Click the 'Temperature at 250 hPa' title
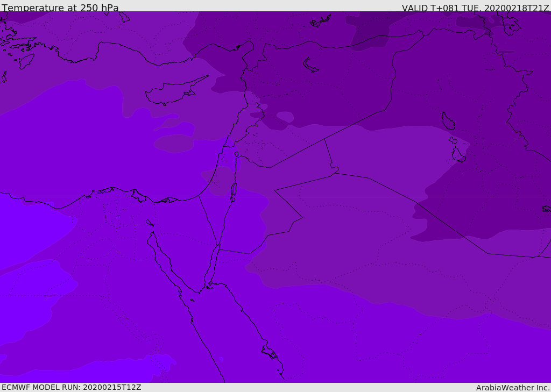The image size is (551, 392). pos(60,8)
